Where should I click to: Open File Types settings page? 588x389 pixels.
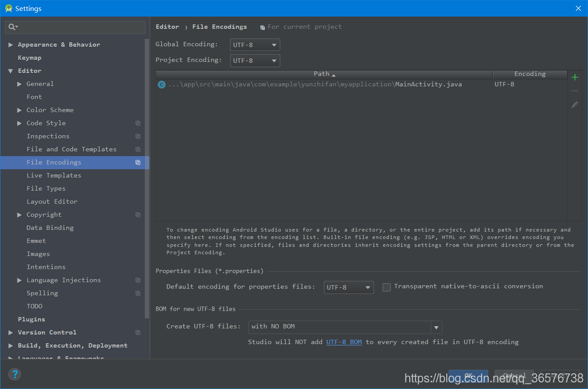click(x=46, y=188)
